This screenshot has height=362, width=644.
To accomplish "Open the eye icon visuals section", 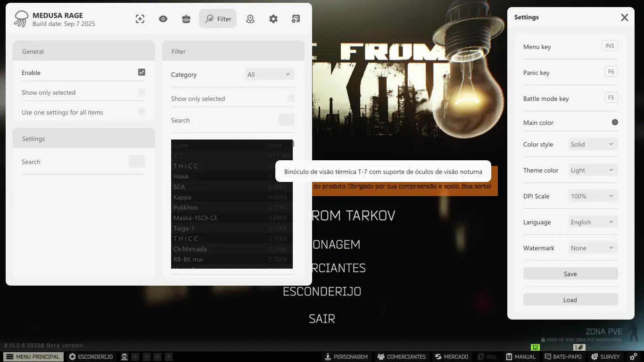I will (x=163, y=19).
